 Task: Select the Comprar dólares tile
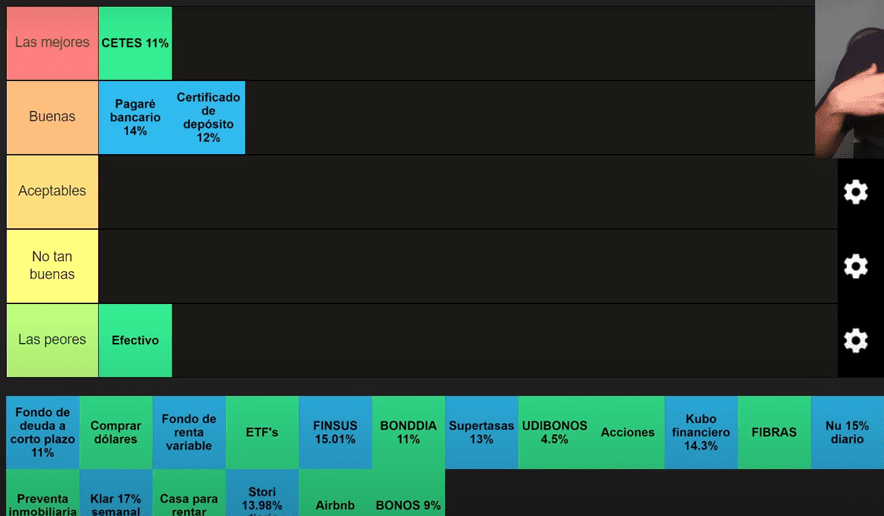click(116, 433)
